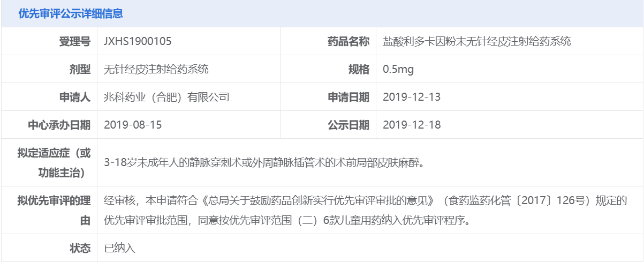This screenshot has width=644, height=262.
Task: Click the publication date 2019-12-18
Action: point(412,125)
